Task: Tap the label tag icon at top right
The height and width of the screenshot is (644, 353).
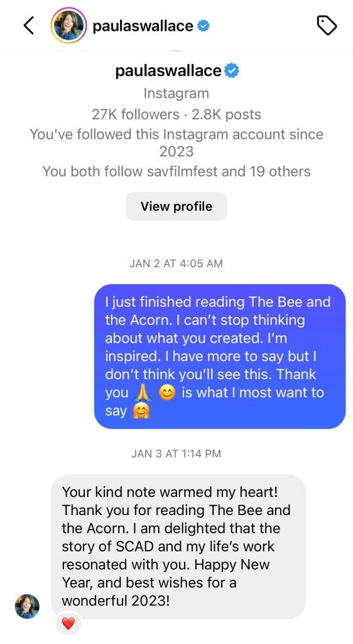Action: click(327, 26)
